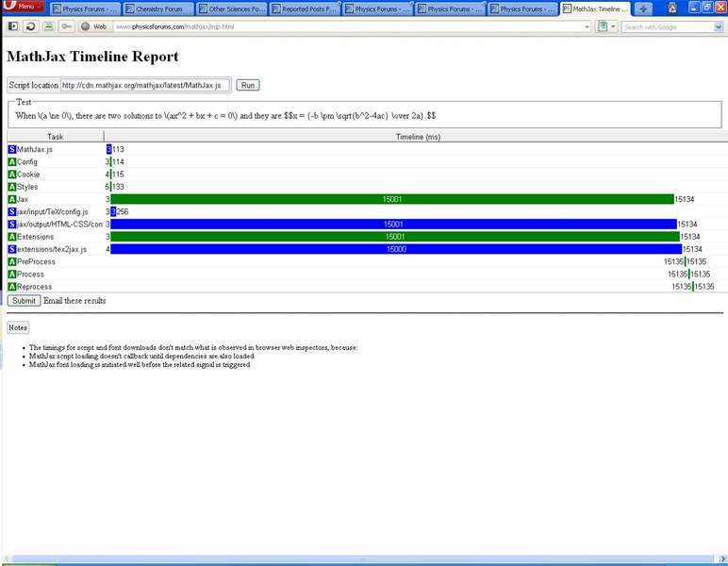Viewport: 728px width, 566px height.
Task: Click the A icon beside Config
Action: 12,161
